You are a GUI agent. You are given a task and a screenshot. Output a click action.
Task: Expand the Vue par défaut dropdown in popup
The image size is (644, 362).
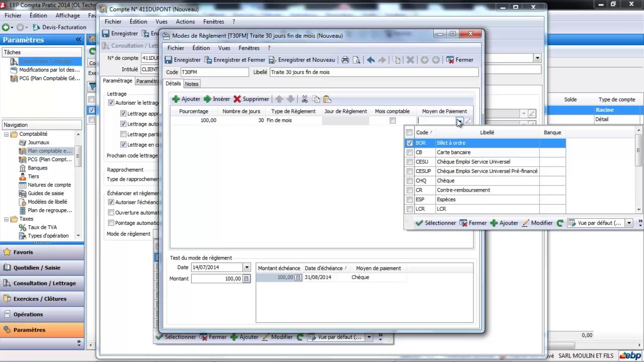629,223
